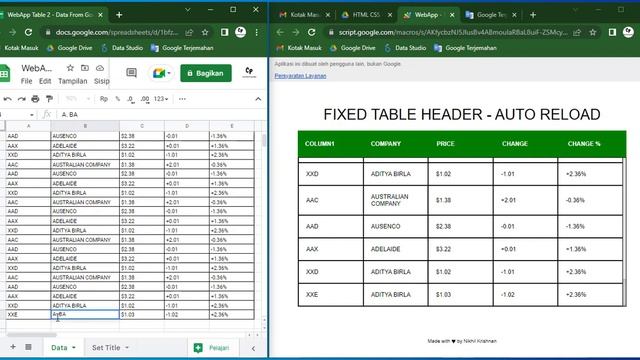Open the comment history icon
This screenshot has height=360, width=640.
click(x=131, y=73)
